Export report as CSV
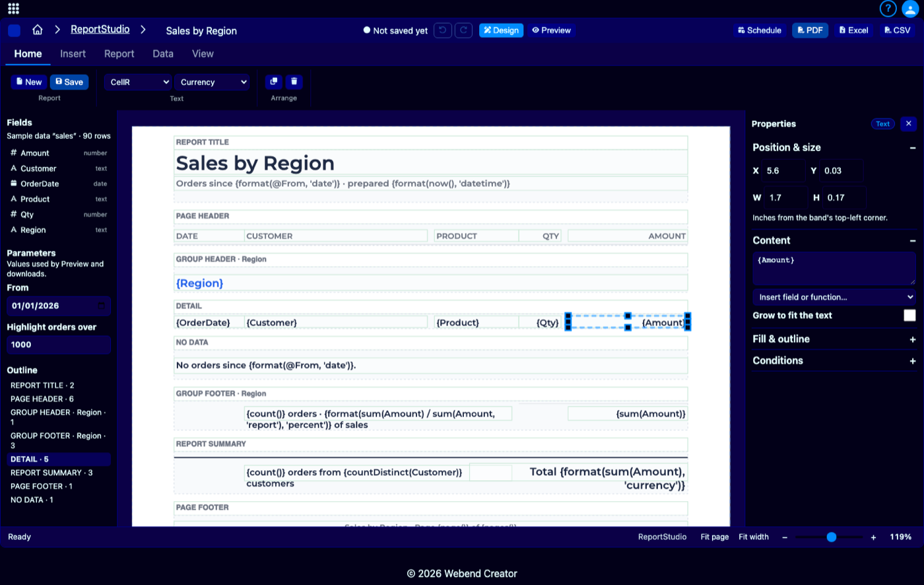The image size is (924, 585). [x=897, y=30]
